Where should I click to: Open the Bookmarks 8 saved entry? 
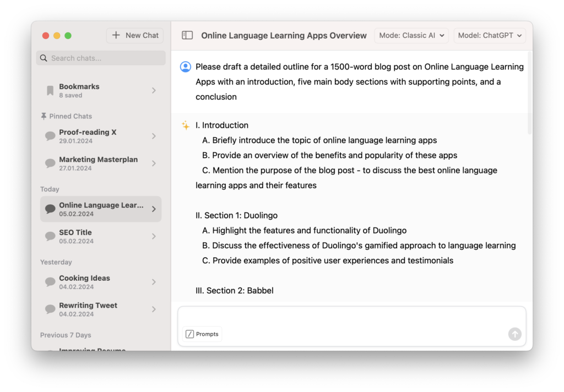point(101,90)
